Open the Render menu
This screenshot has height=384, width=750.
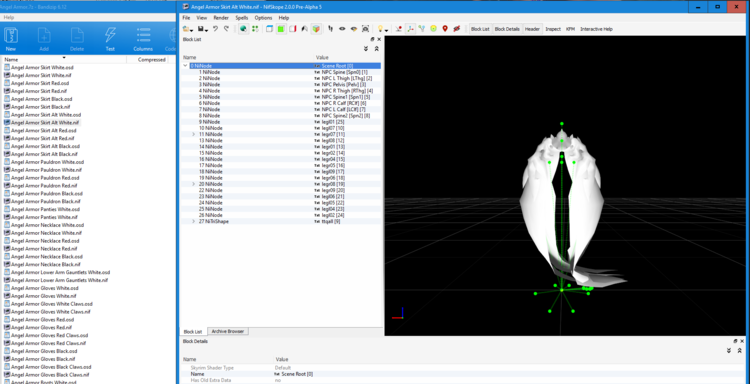coord(221,18)
